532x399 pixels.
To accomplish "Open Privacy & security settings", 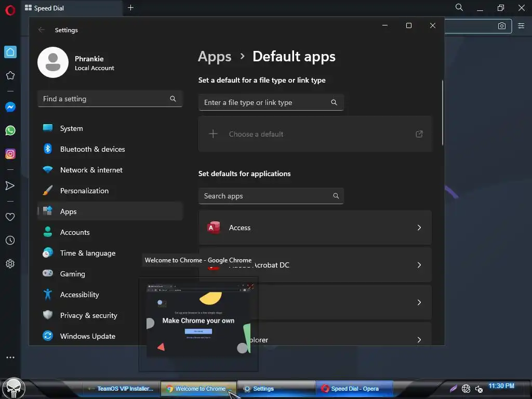I will [88, 315].
